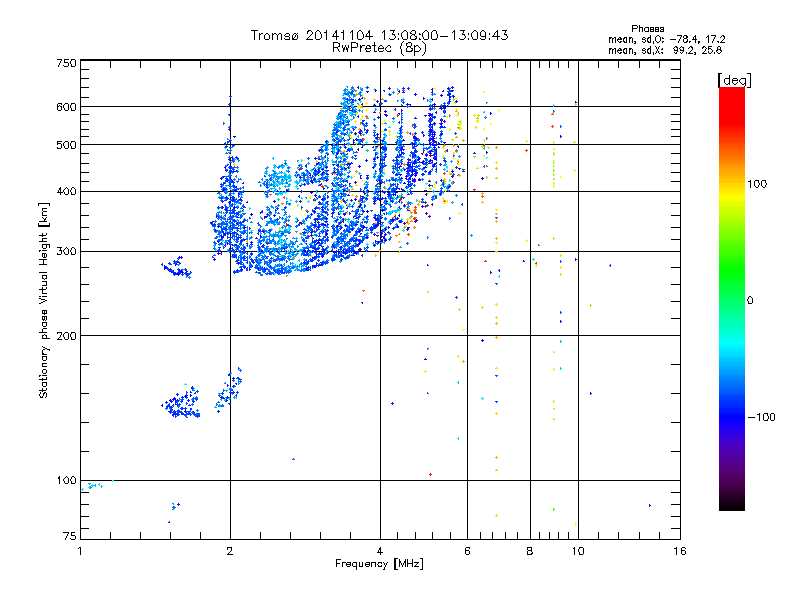Click the y-axis tick label "200"
800x600 pixels.
tap(66, 336)
